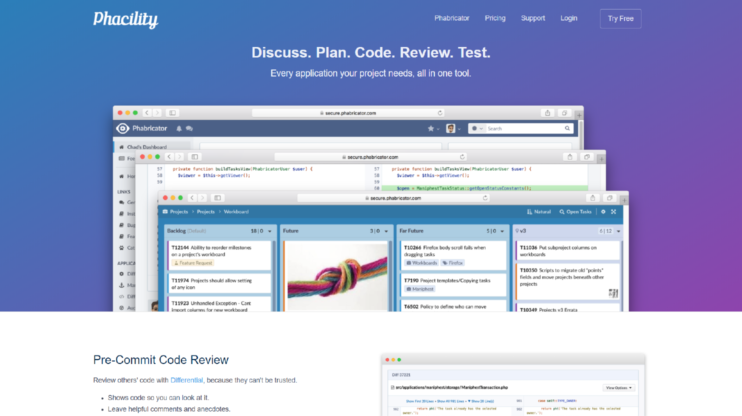The width and height of the screenshot is (742, 416).
Task: Open the Login page
Action: pyautogui.click(x=568, y=18)
